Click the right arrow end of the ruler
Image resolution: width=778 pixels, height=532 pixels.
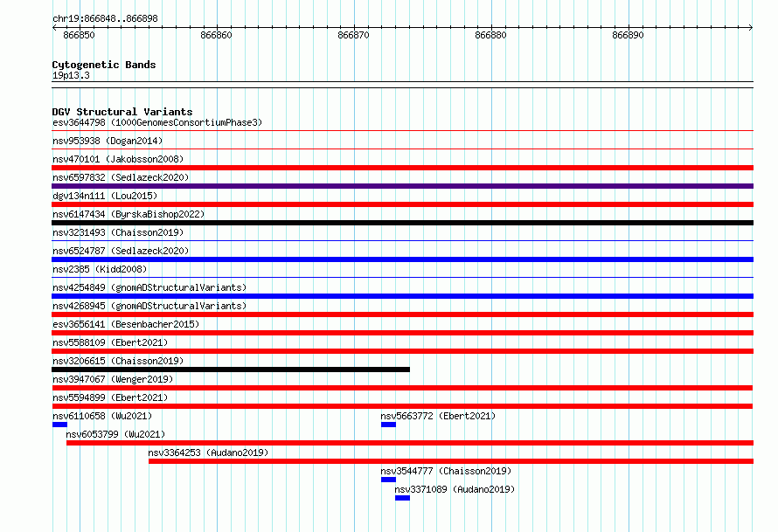[751, 27]
